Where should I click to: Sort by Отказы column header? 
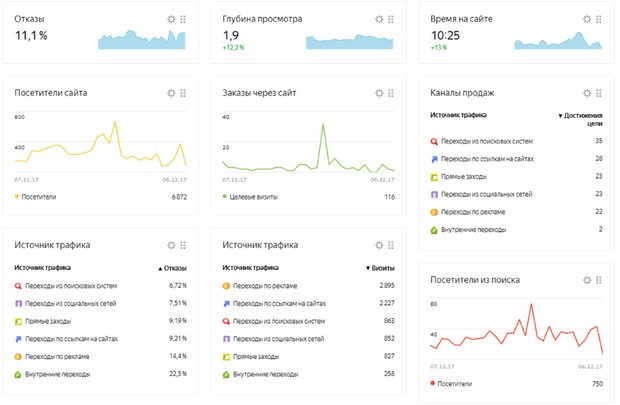click(x=172, y=268)
